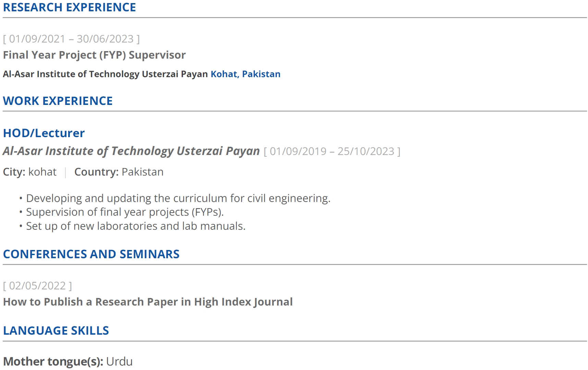The image size is (588, 370).
Task: Click the seminar date 02/05/2022
Action: click(37, 286)
